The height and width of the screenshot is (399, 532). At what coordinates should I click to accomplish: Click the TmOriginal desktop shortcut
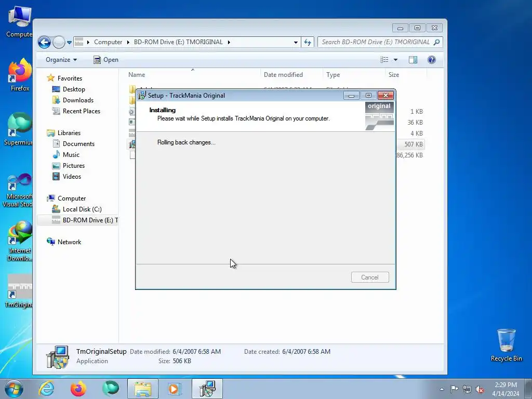pos(20,291)
